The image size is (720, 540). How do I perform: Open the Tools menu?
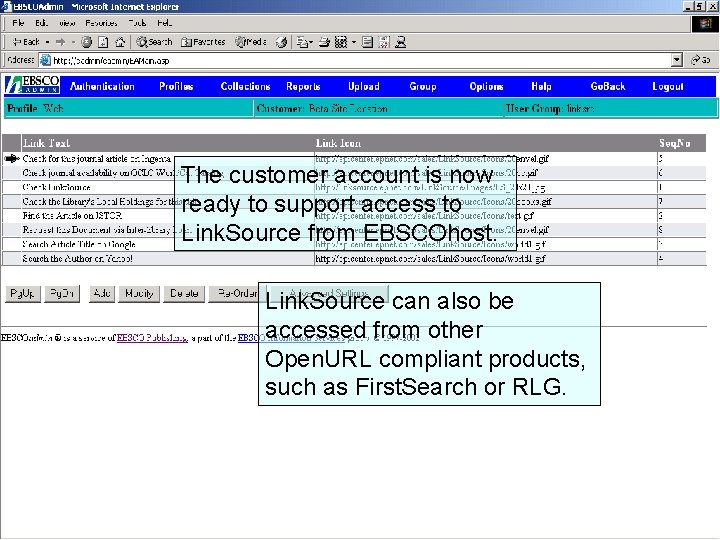pos(137,23)
